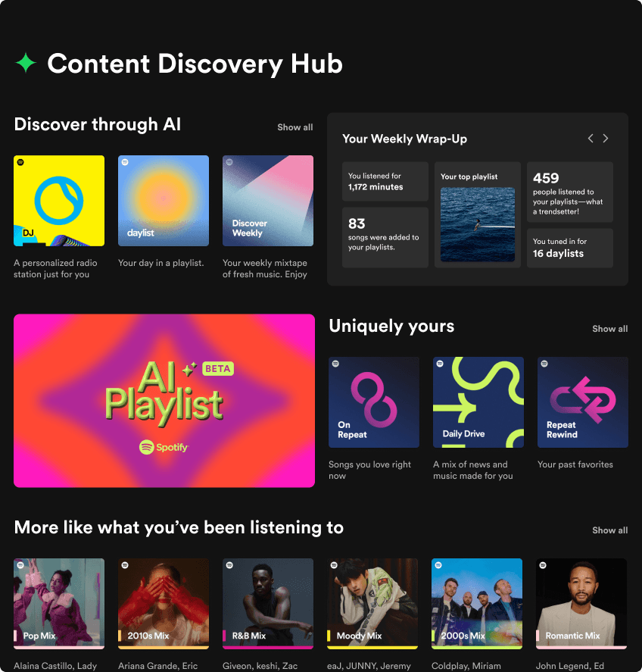Click 'Your day in a playlist.' description

[161, 263]
